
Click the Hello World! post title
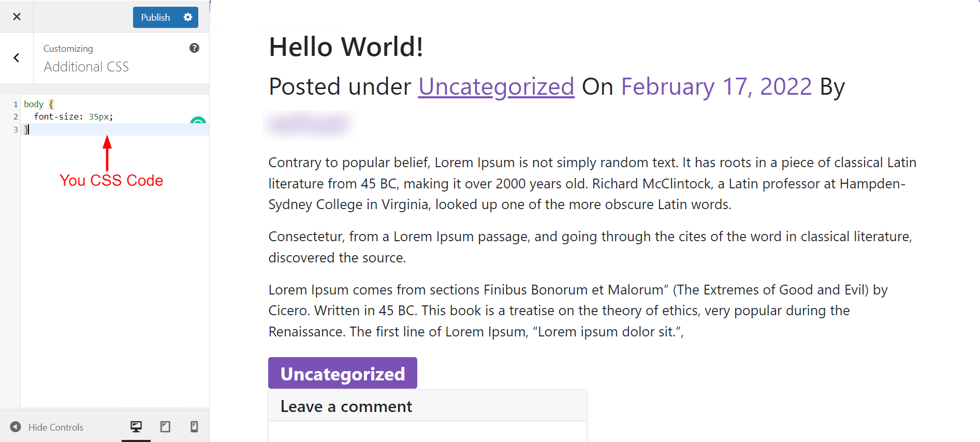coord(346,47)
